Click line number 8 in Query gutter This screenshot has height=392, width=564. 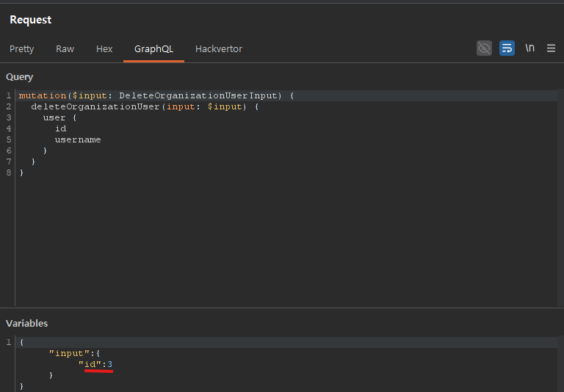[x=8, y=173]
